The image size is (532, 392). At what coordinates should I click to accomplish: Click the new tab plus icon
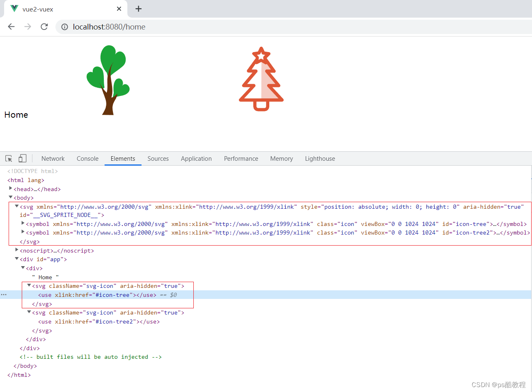(x=138, y=9)
